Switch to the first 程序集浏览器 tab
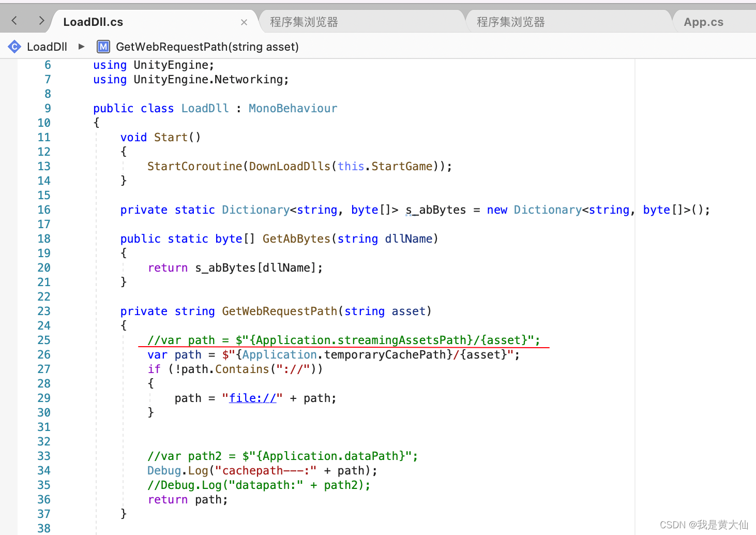The height and width of the screenshot is (535, 756). (x=362, y=22)
